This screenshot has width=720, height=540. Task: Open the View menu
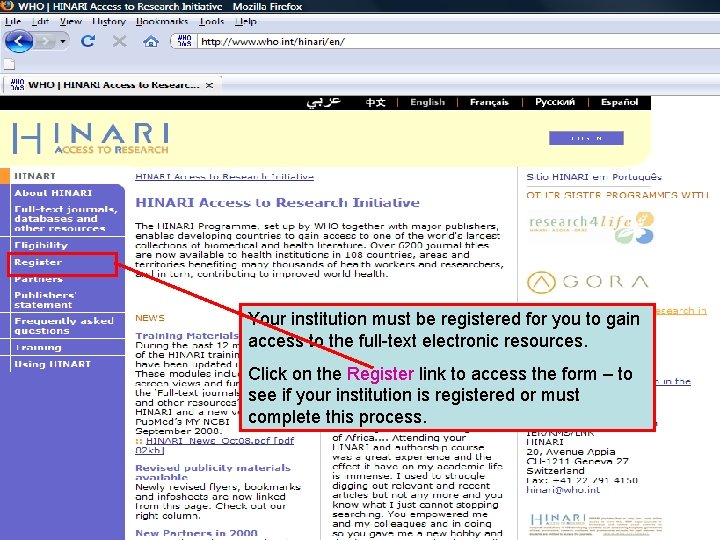[x=71, y=21]
